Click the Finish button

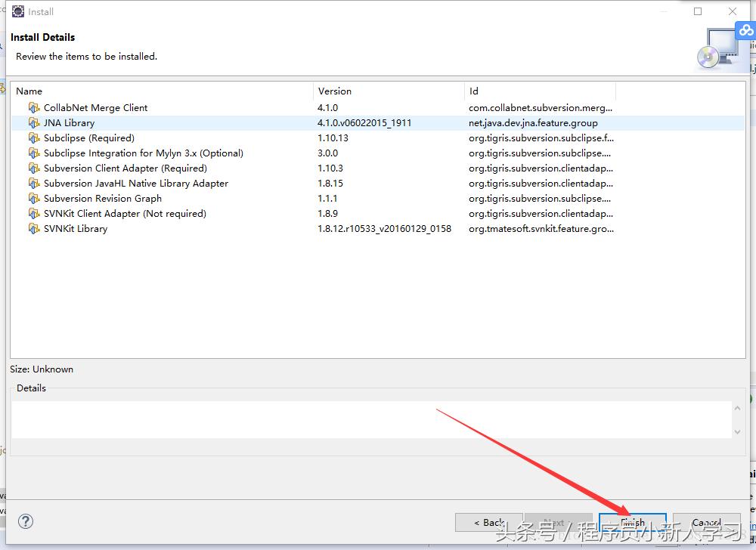point(633,522)
